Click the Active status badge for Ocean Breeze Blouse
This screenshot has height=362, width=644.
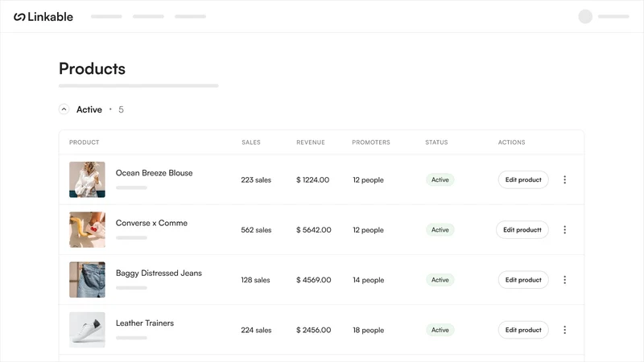click(x=440, y=179)
